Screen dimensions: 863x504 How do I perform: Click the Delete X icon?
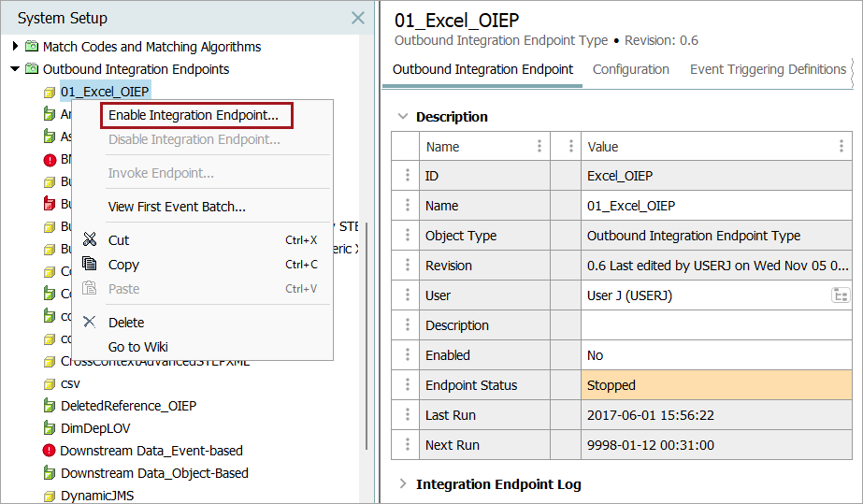point(90,323)
